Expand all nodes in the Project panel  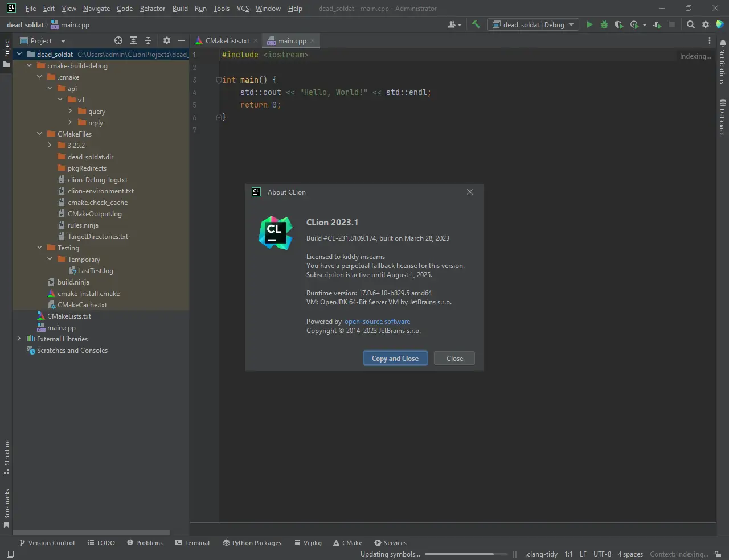pos(133,40)
